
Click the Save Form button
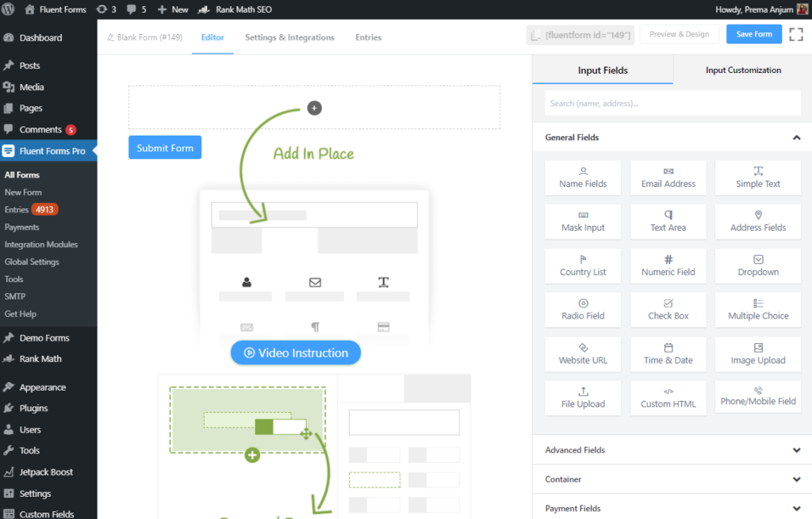[x=753, y=34]
